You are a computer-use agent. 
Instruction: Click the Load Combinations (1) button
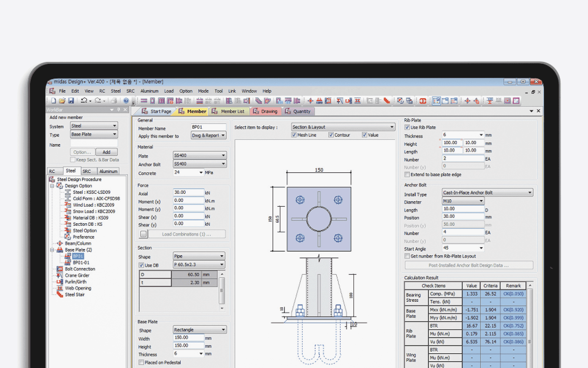186,234
